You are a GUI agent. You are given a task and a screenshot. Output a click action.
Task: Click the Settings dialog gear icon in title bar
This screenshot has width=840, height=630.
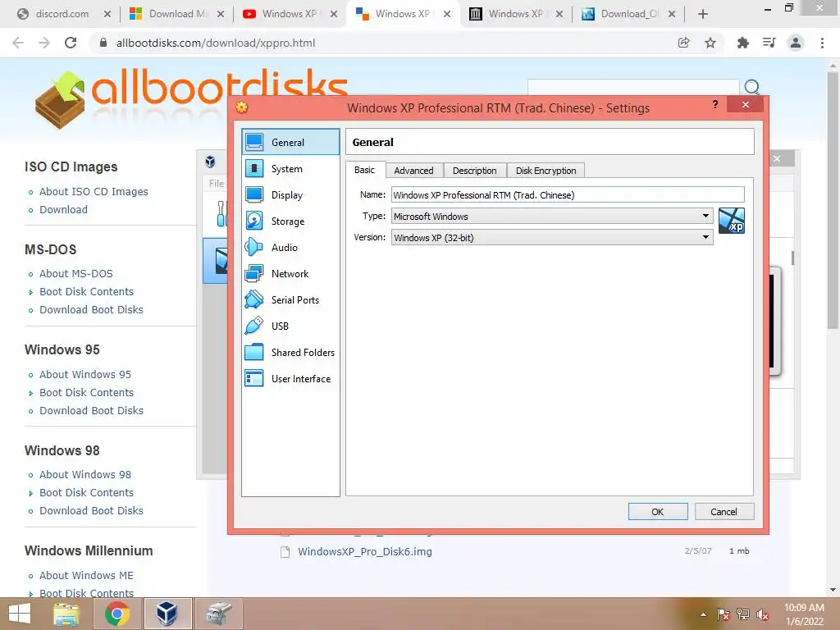(242, 107)
